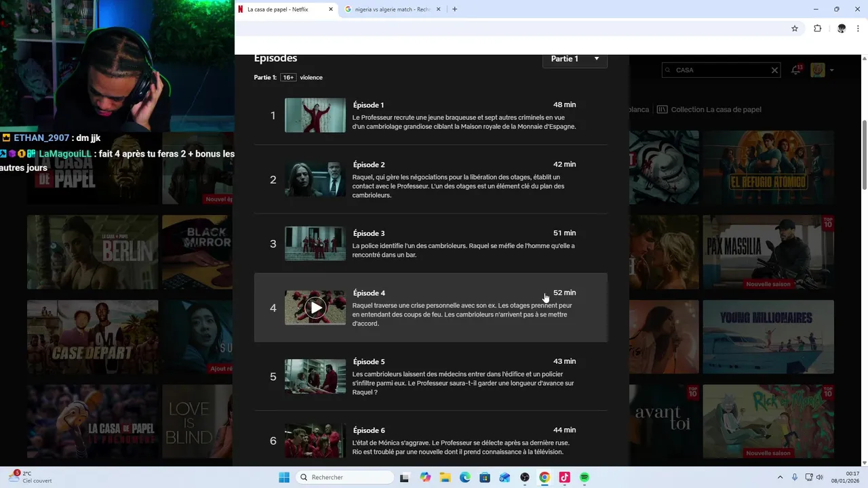This screenshot has height=488, width=868.
Task: Click the search magnifier icon in Netflix
Action: (x=667, y=70)
